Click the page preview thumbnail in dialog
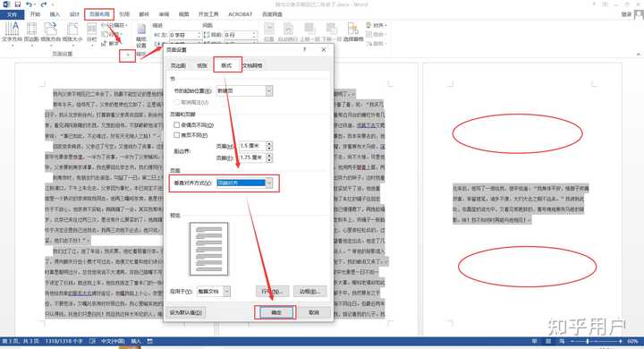 point(208,249)
